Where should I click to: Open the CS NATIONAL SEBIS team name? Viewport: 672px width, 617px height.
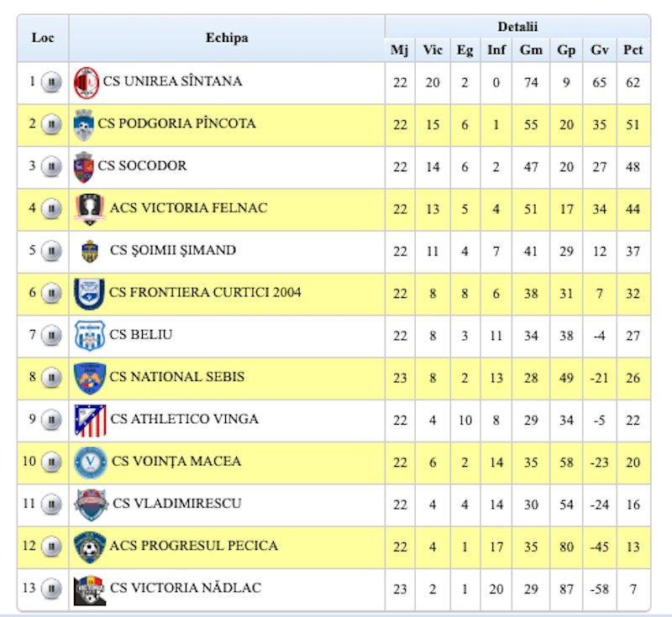coord(177,377)
